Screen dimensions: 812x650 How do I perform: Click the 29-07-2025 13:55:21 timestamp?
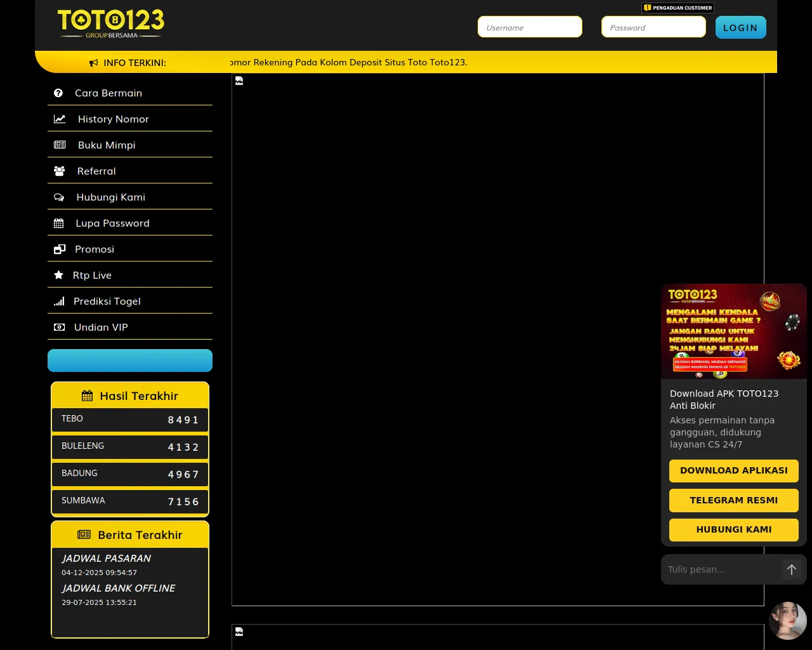tap(99, 602)
